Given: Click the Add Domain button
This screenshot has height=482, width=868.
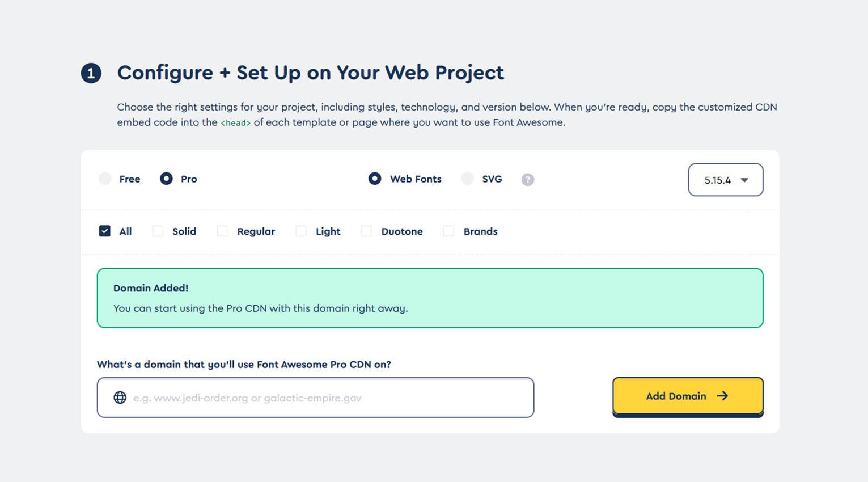Looking at the screenshot, I should (688, 396).
